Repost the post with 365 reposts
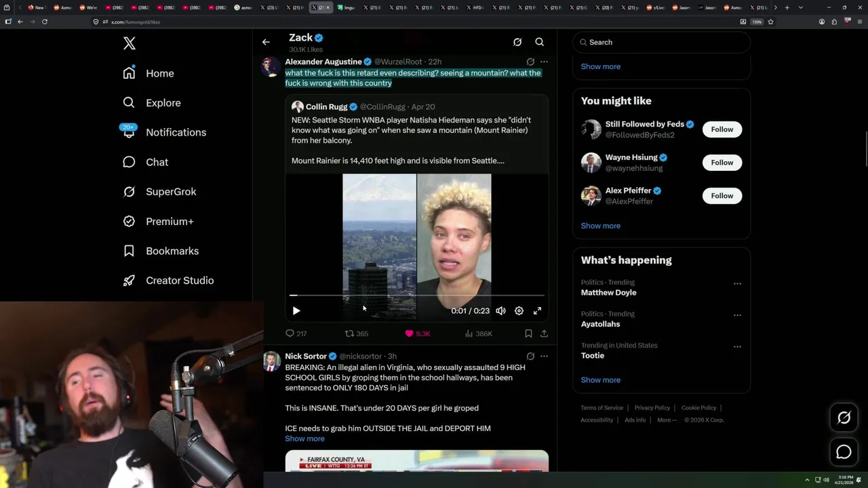 [357, 333]
